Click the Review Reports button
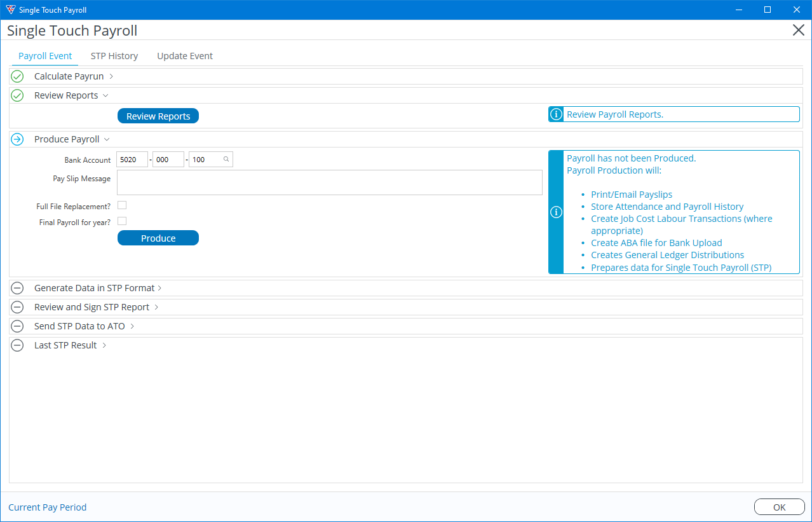The image size is (812, 522). (158, 116)
